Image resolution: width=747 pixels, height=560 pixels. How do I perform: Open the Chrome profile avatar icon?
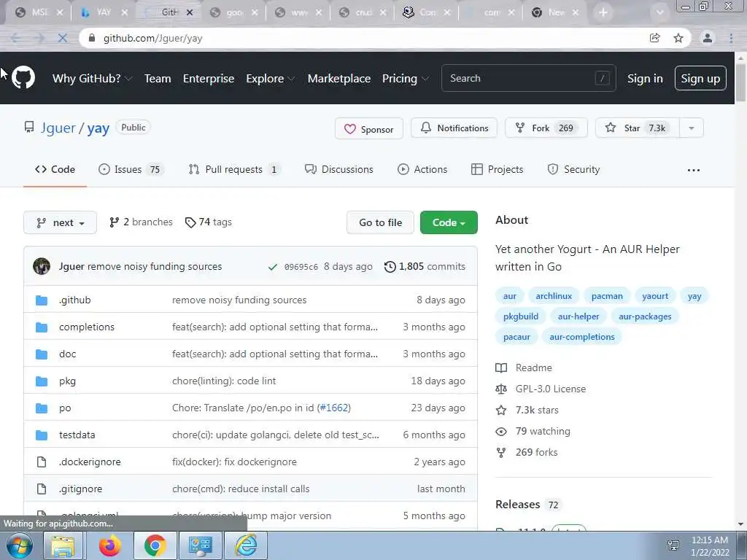708,38
